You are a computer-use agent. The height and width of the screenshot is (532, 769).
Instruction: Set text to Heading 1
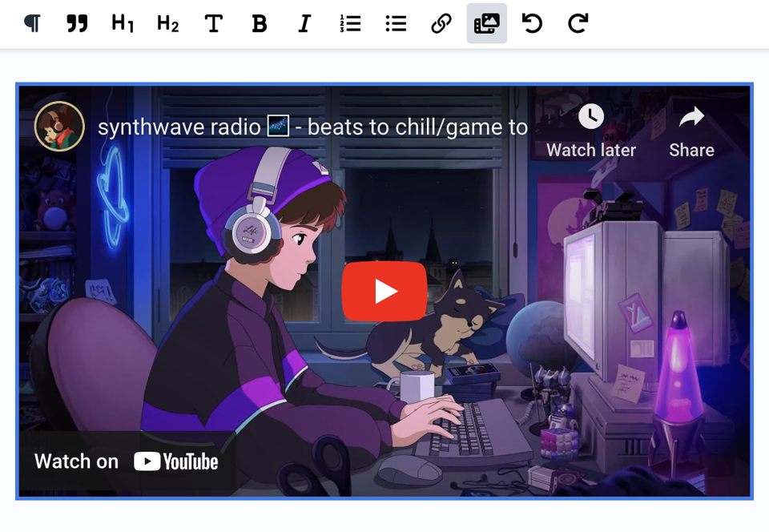(x=123, y=23)
